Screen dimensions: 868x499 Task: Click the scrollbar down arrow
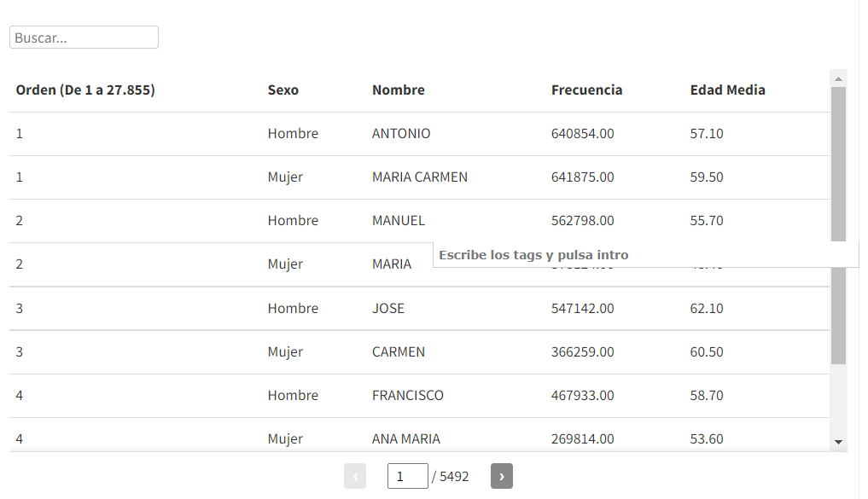point(838,442)
